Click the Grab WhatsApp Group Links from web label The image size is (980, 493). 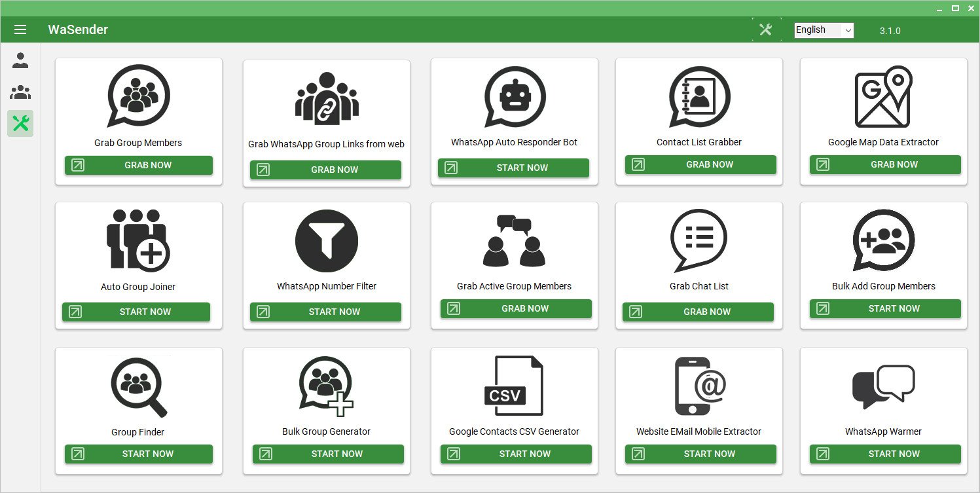(x=326, y=144)
